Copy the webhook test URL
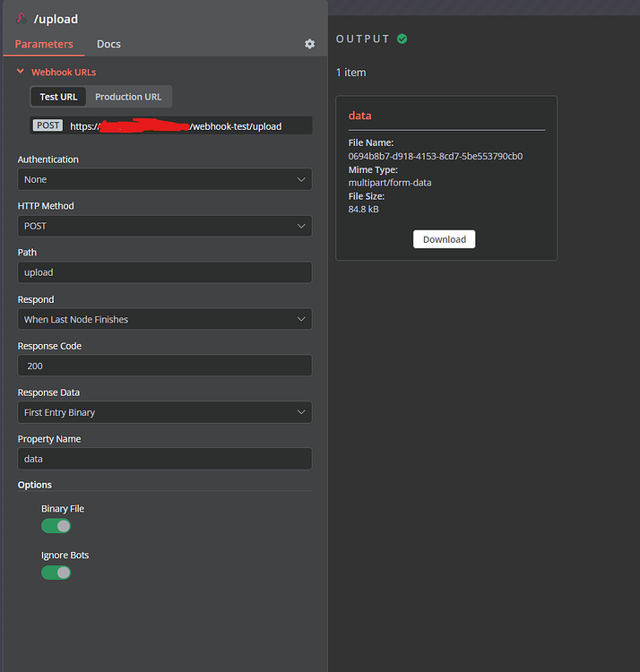The width and height of the screenshot is (640, 672). point(188,126)
